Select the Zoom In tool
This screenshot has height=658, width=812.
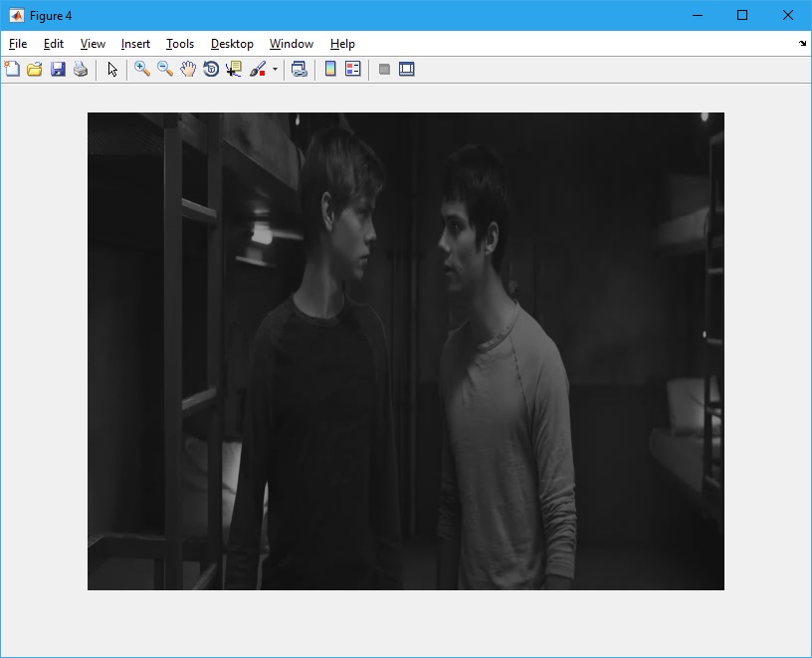point(142,69)
